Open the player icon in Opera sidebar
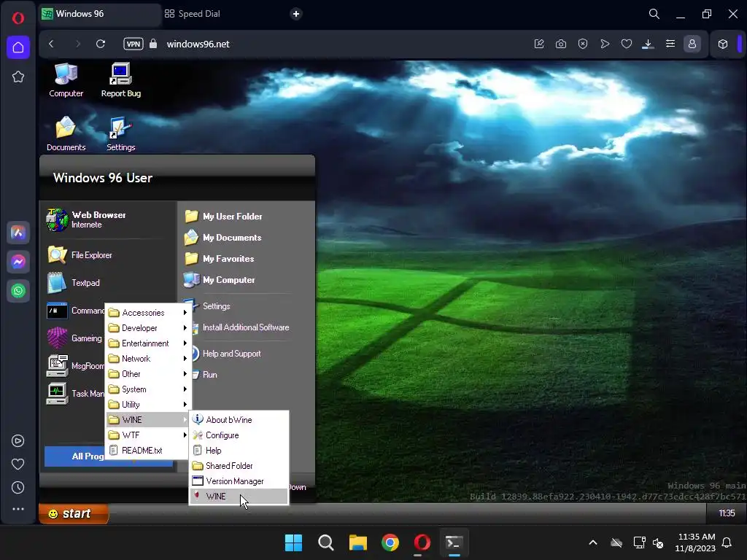Image resolution: width=747 pixels, height=560 pixels. (x=18, y=441)
